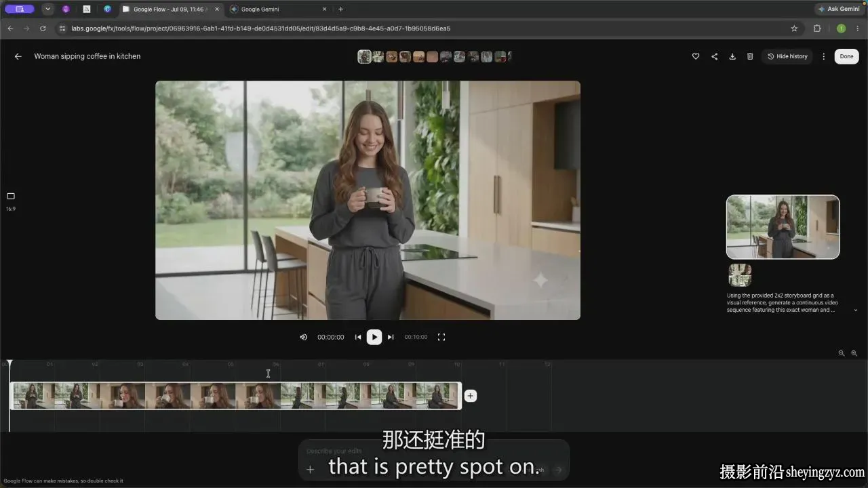Open the Chrome extensions puzzle icon
The image size is (868, 488).
(817, 28)
